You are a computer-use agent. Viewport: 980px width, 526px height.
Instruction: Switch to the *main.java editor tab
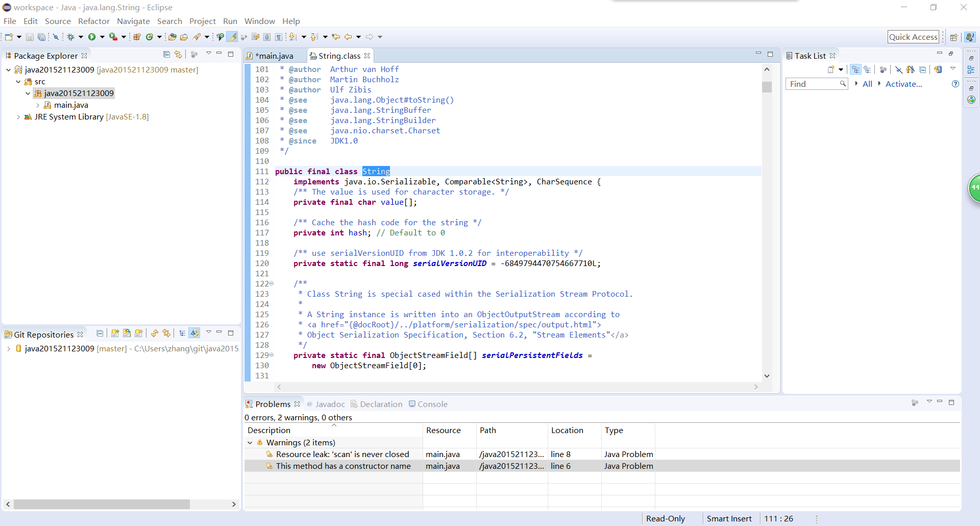(x=274, y=56)
